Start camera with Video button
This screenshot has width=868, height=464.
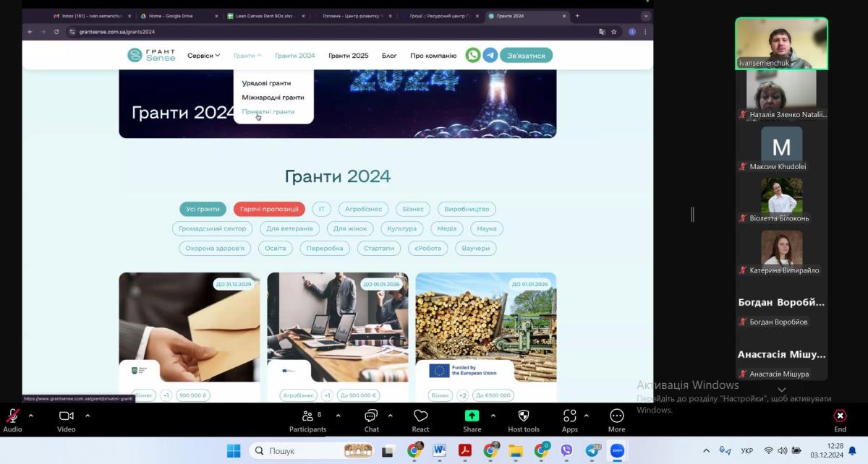click(x=66, y=420)
